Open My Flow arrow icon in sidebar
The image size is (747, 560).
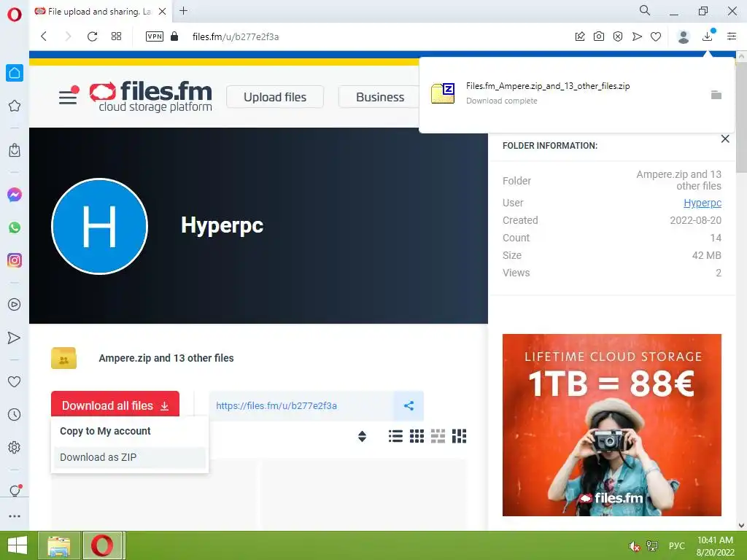point(15,338)
